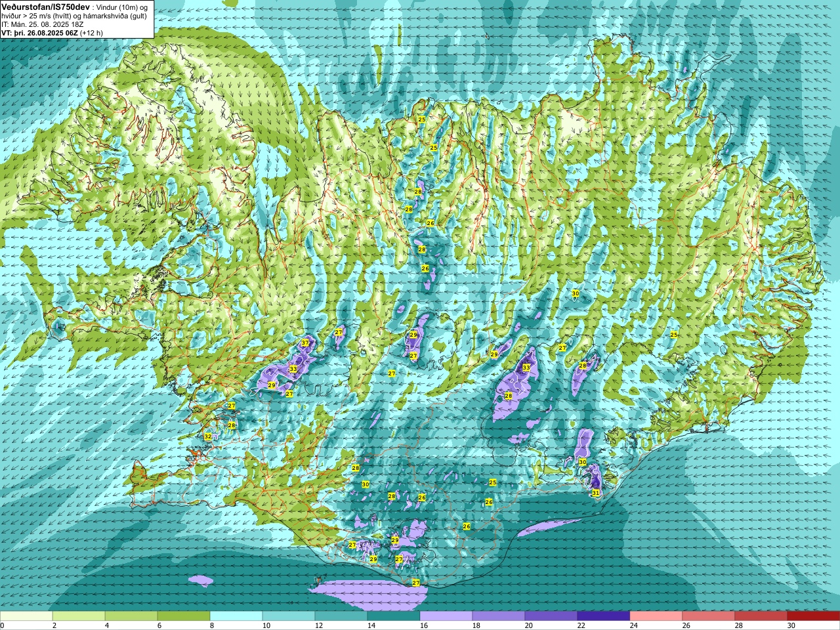Click the scale tick label 0

[3, 625]
